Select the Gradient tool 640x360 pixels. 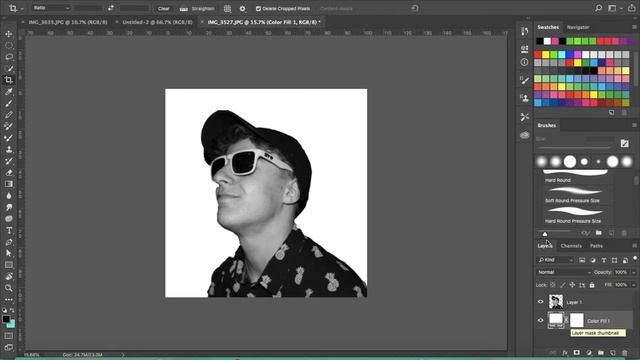tap(9, 184)
